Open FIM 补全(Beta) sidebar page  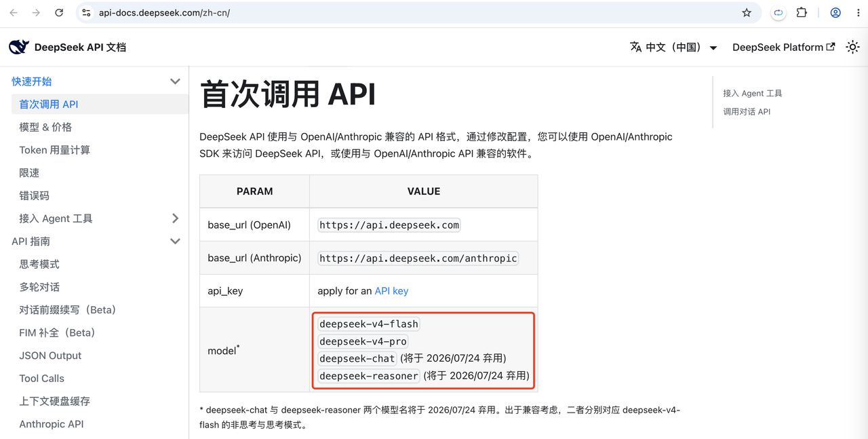tap(57, 332)
